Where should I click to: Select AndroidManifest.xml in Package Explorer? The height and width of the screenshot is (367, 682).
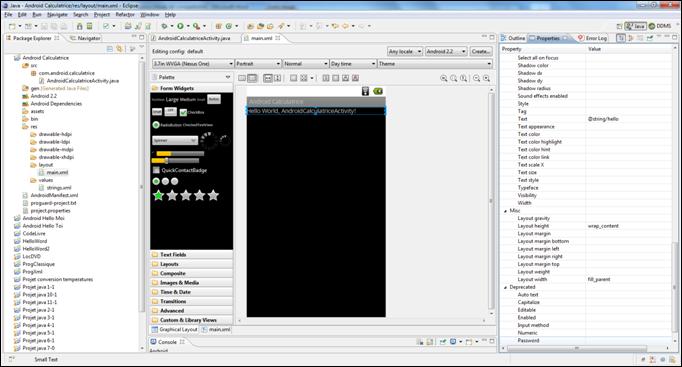pyautogui.click(x=54, y=195)
